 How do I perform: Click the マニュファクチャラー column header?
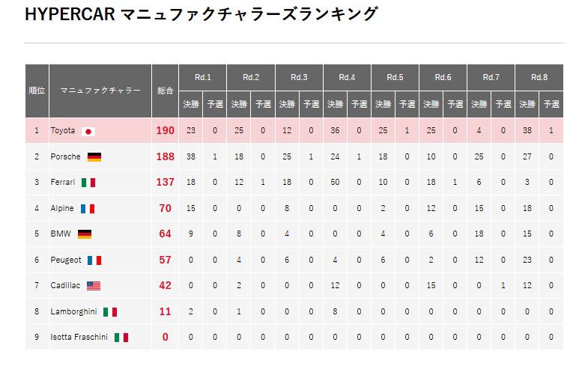[x=100, y=91]
